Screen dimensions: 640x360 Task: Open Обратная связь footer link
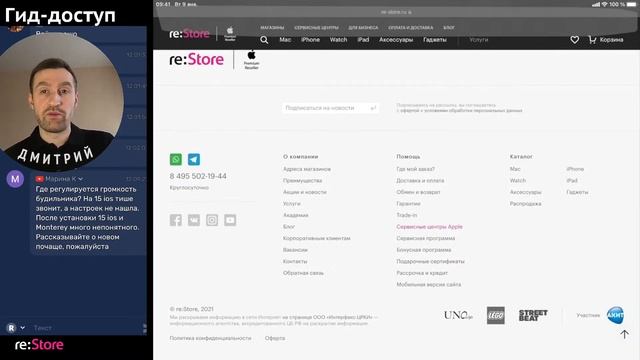click(x=303, y=273)
